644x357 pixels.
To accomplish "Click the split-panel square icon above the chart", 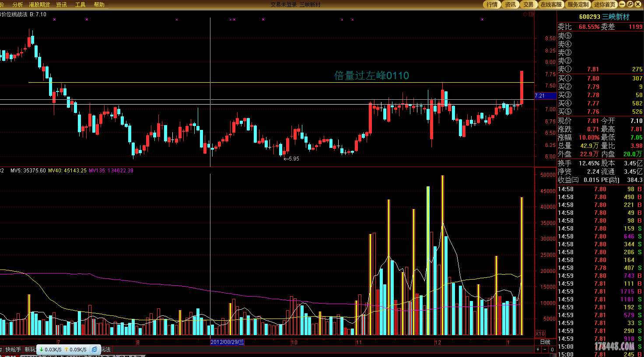I will pyautogui.click(x=531, y=14).
